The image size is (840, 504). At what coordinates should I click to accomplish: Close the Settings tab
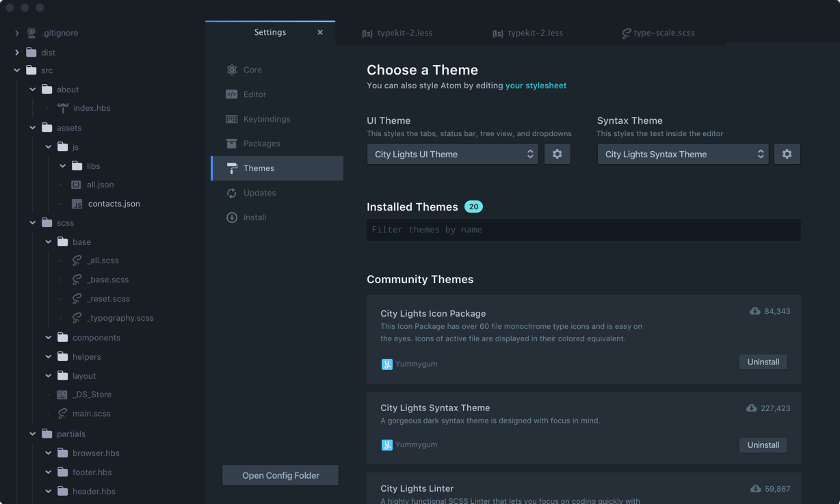(320, 32)
